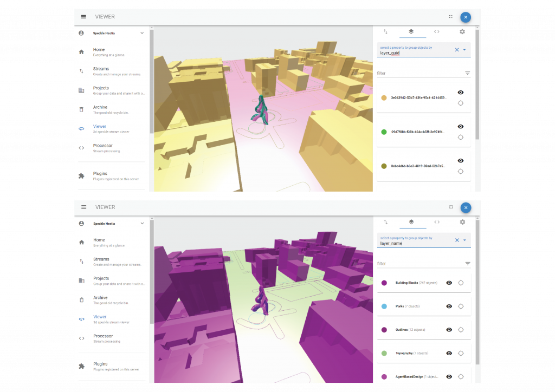Click the settings gear above the layer_name panel
The height and width of the screenshot is (392, 555).
tap(462, 222)
